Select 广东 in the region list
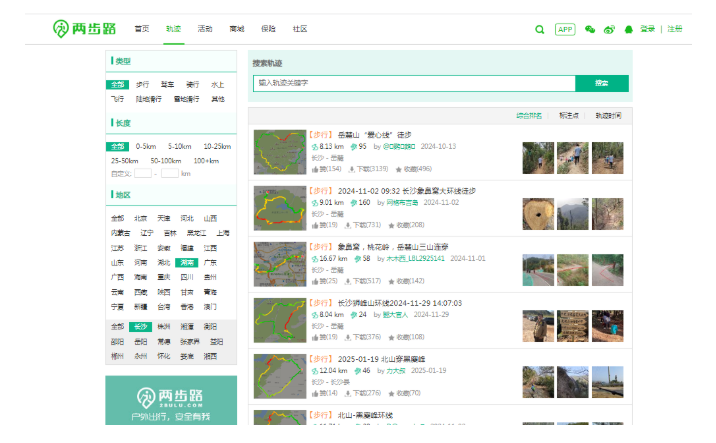Image resolution: width=716 pixels, height=443 pixels. (210, 263)
